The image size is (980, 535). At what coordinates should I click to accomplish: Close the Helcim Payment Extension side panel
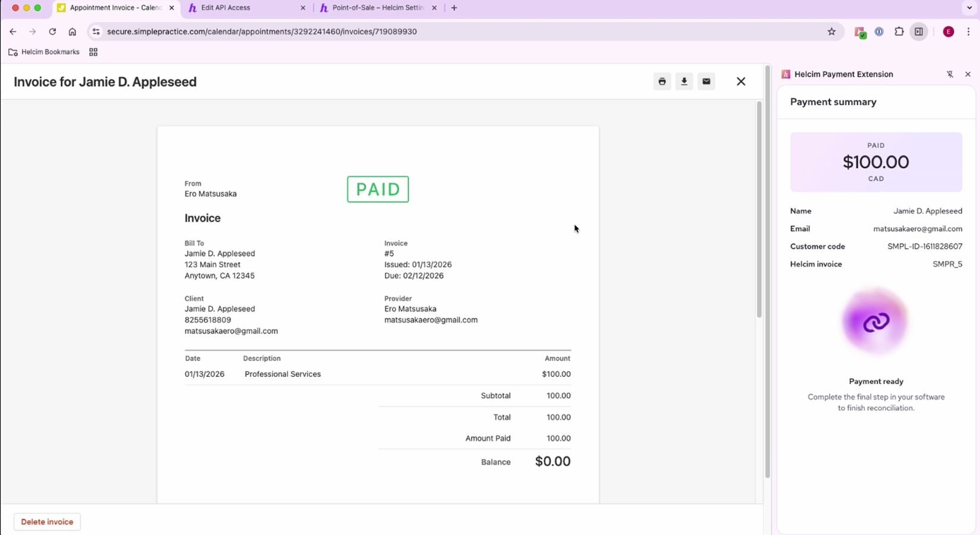click(x=968, y=74)
